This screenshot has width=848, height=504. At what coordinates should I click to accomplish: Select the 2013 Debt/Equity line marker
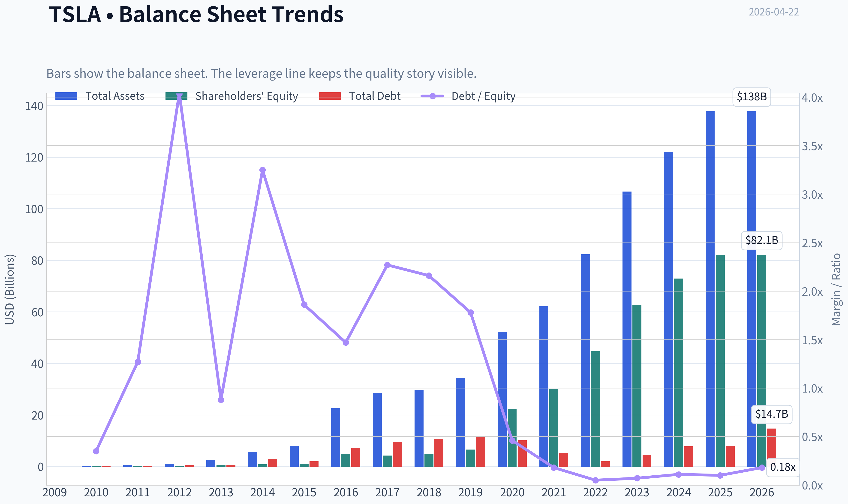click(221, 400)
